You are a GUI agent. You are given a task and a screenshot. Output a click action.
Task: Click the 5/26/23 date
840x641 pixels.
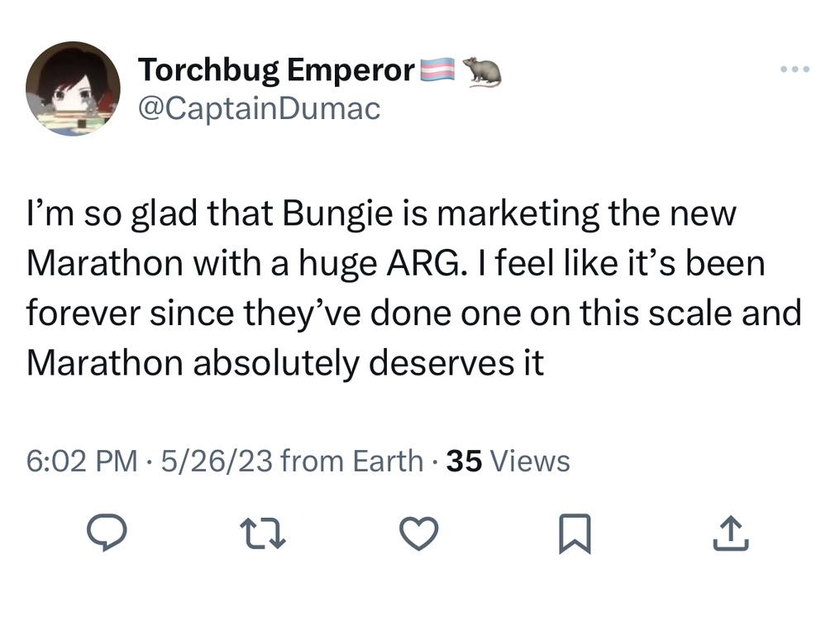coord(217,461)
